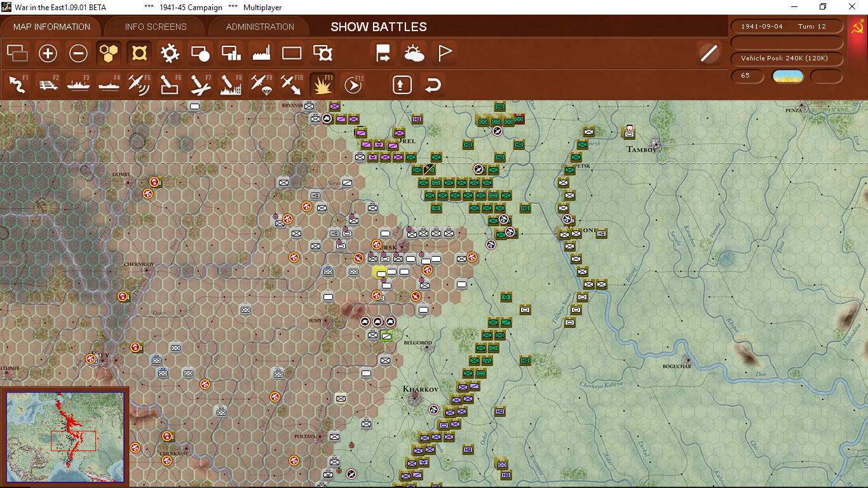Show the weather sun-cloud overlay
This screenshot has width=868, height=488.
click(x=414, y=53)
